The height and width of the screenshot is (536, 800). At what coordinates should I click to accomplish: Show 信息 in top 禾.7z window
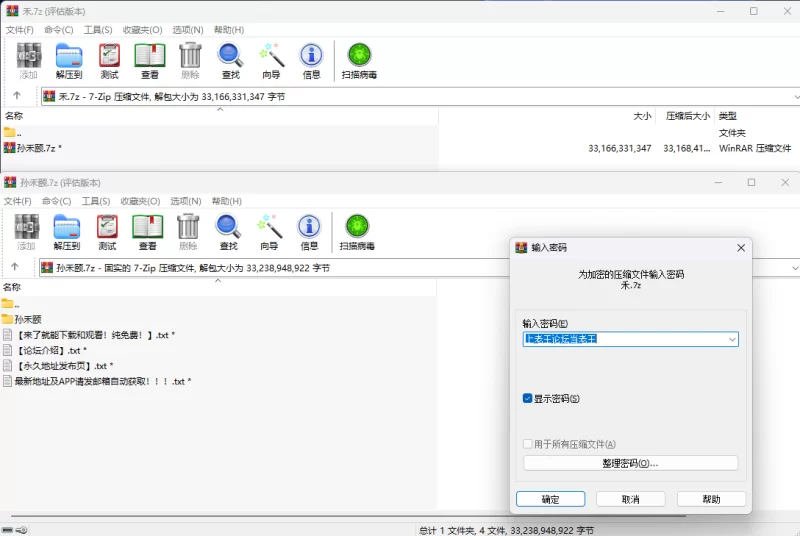point(311,61)
